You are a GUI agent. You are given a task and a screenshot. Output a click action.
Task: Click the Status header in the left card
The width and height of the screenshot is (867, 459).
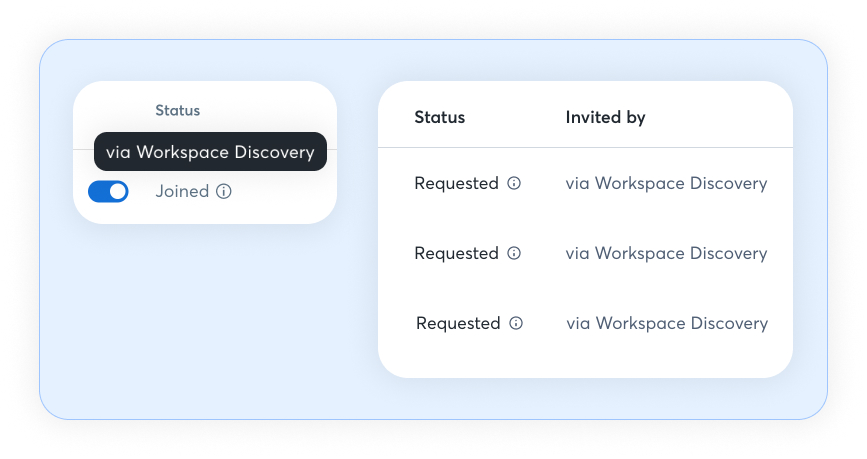(177, 111)
